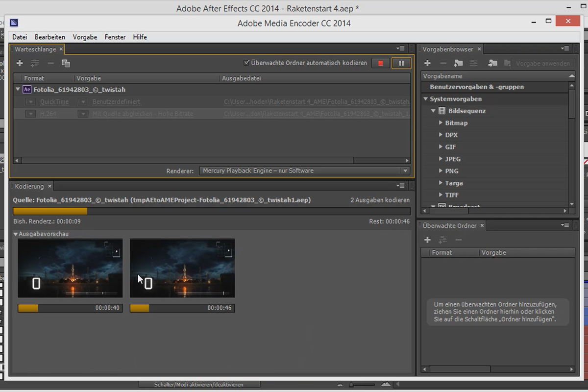The height and width of the screenshot is (392, 588).
Task: Open the Datei menu
Action: 20,37
